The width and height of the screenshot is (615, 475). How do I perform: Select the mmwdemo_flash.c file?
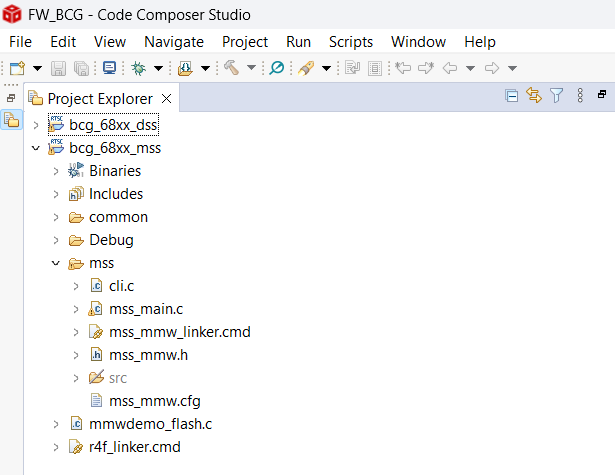(x=151, y=424)
